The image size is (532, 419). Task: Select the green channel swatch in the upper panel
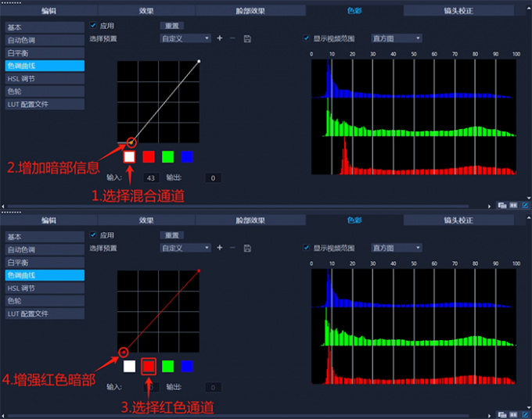168,156
